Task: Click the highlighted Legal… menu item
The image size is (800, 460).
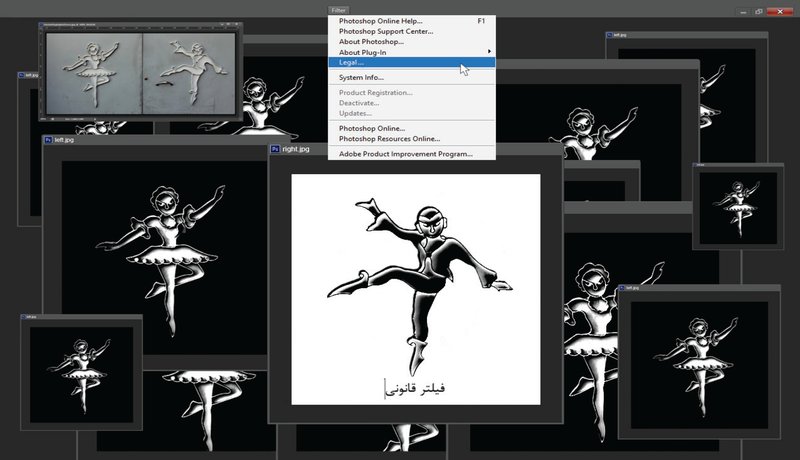Action: (411, 62)
